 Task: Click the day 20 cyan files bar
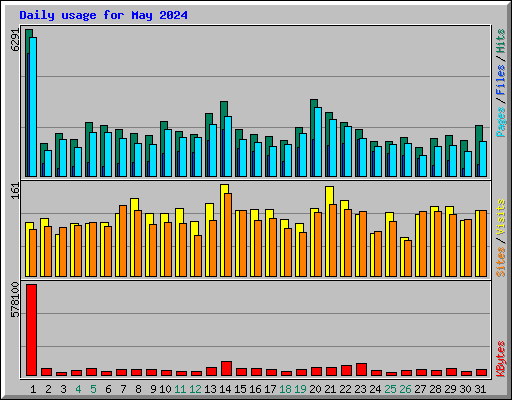[x=318, y=142]
